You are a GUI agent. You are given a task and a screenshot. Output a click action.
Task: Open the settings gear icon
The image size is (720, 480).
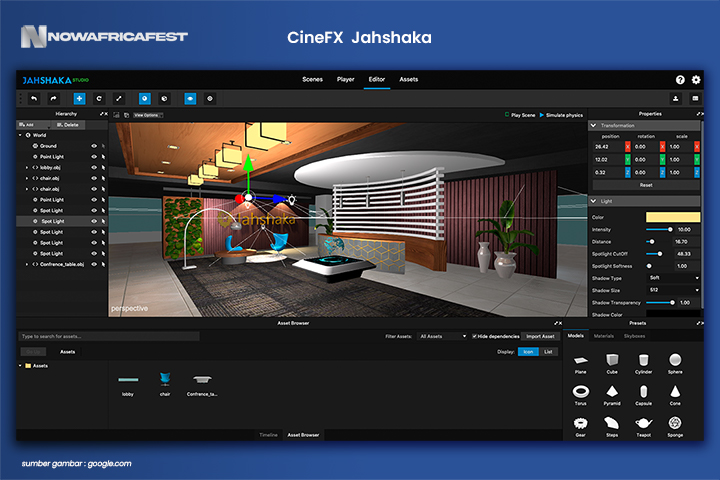696,80
